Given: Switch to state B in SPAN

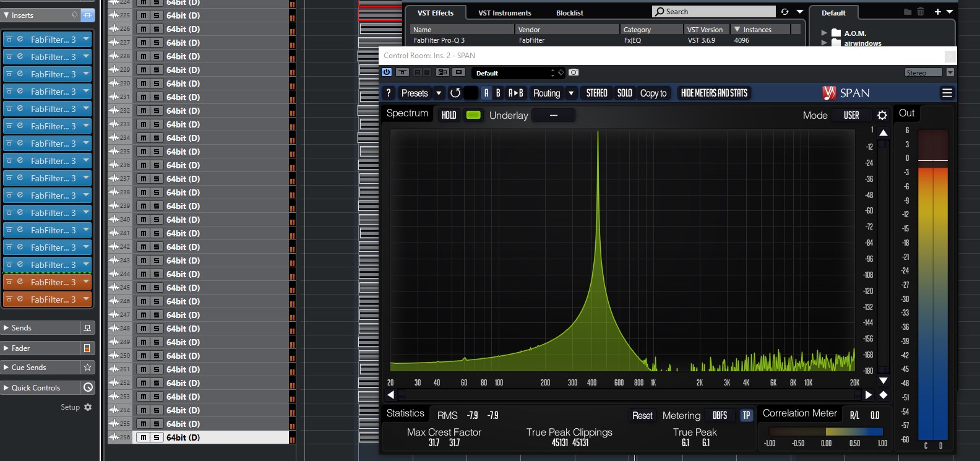Looking at the screenshot, I should tap(498, 93).
